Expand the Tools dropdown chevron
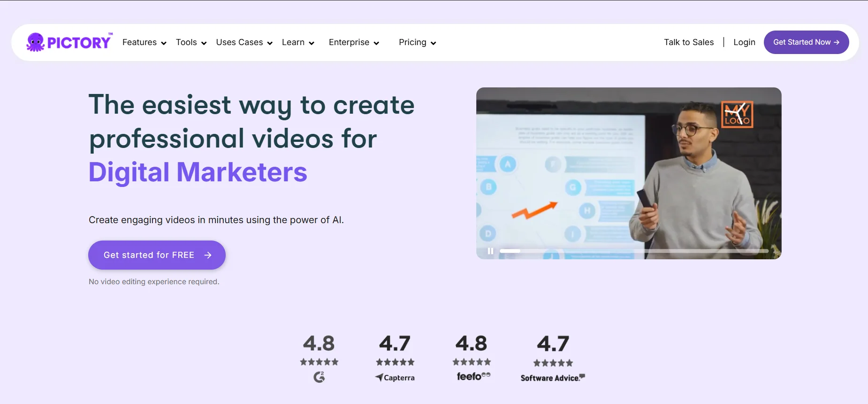Image resolution: width=868 pixels, height=404 pixels. [x=204, y=43]
